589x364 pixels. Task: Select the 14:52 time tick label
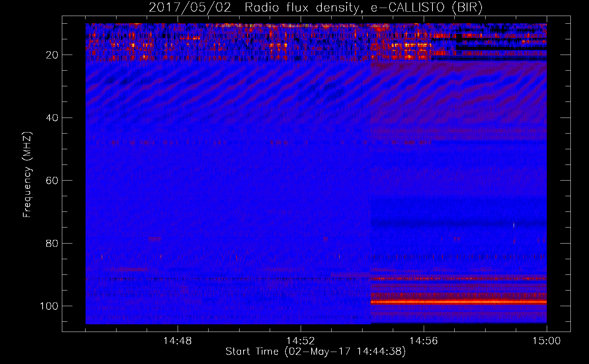point(300,341)
